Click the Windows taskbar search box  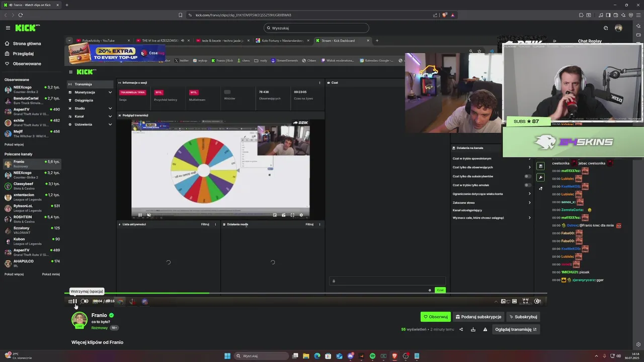coord(263,356)
